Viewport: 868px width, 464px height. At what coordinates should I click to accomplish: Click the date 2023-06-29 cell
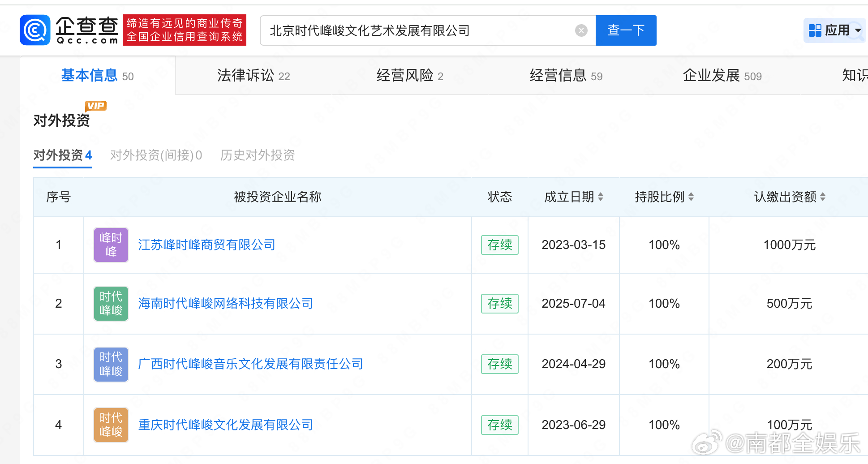(574, 425)
